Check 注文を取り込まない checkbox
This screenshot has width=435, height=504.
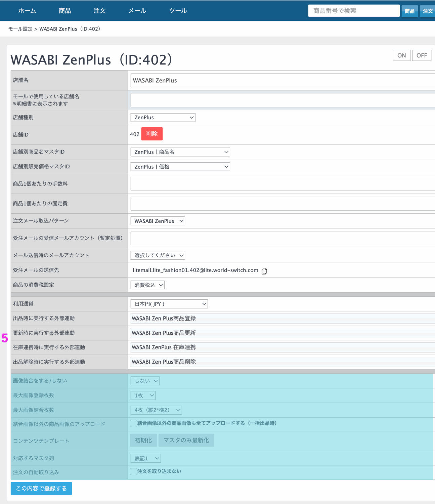pos(133,471)
